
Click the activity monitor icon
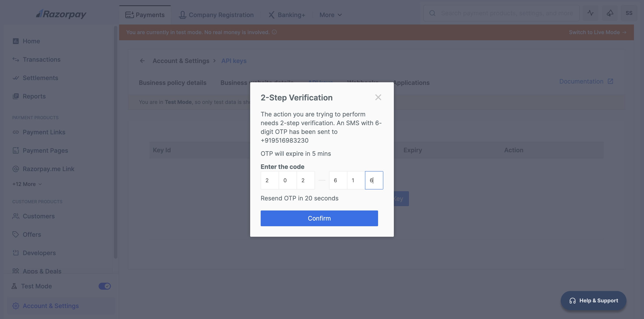pos(591,13)
